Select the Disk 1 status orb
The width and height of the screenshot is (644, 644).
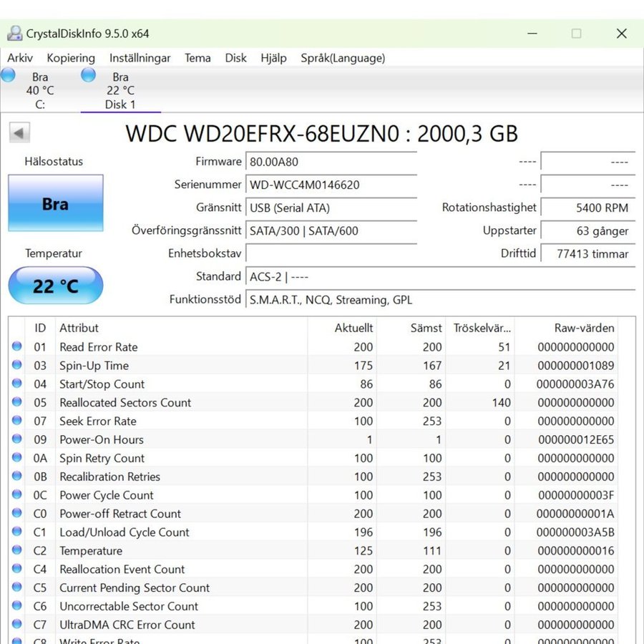[x=89, y=75]
